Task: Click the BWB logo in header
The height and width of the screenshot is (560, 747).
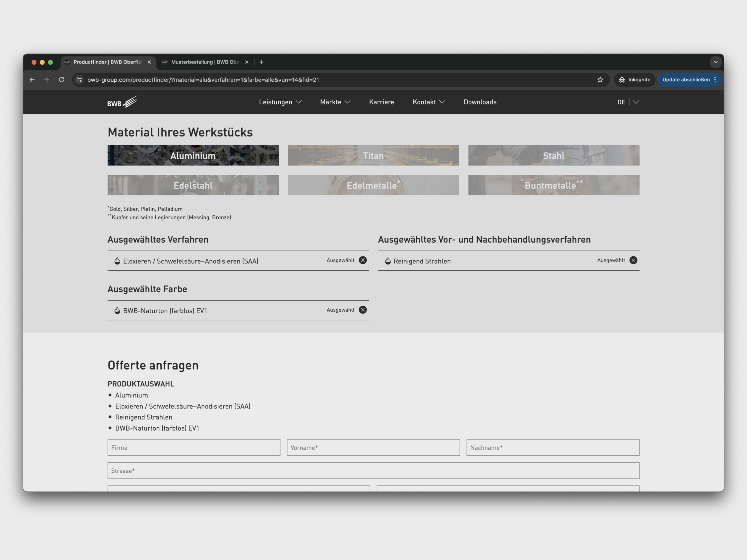Action: point(122,102)
